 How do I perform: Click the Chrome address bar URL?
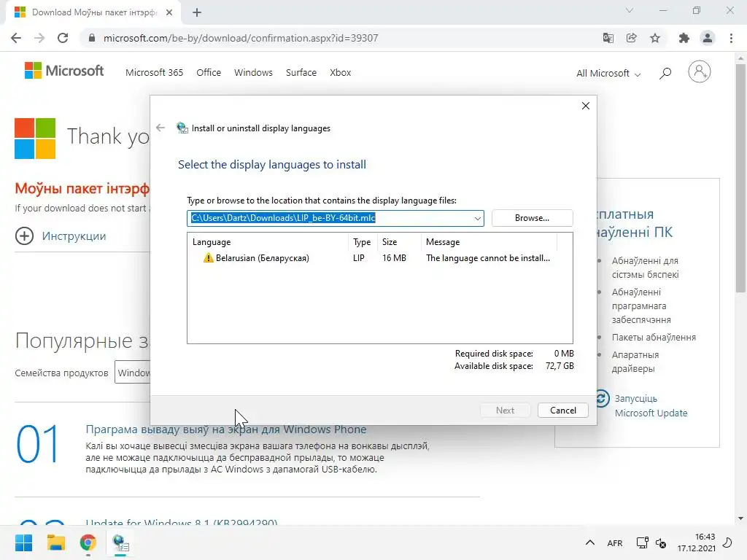[241, 38]
